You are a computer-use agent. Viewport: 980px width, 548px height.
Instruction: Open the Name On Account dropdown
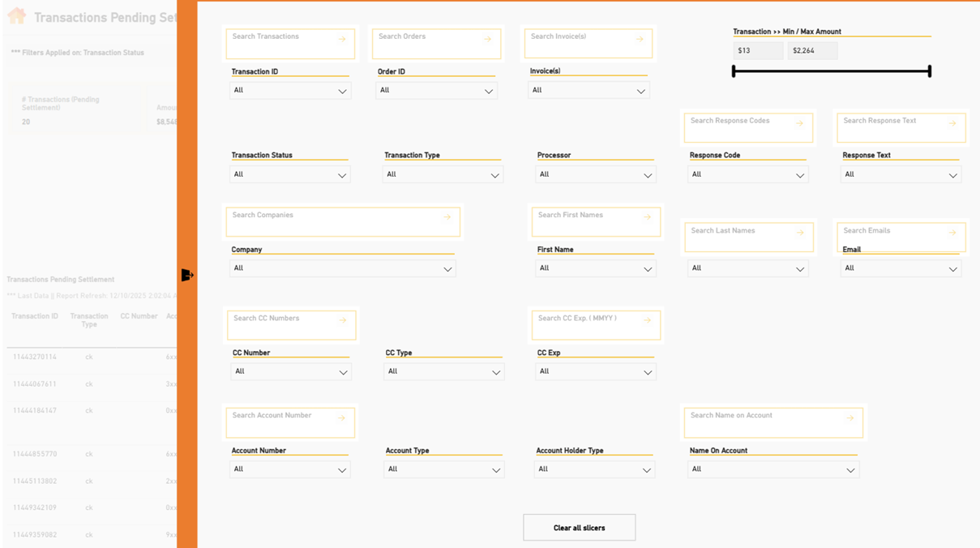pos(773,469)
